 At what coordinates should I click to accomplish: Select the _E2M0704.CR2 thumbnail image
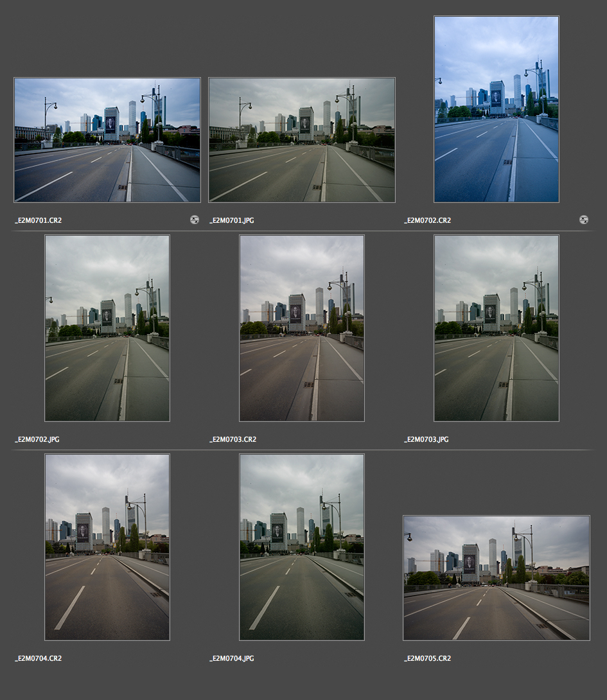point(107,547)
